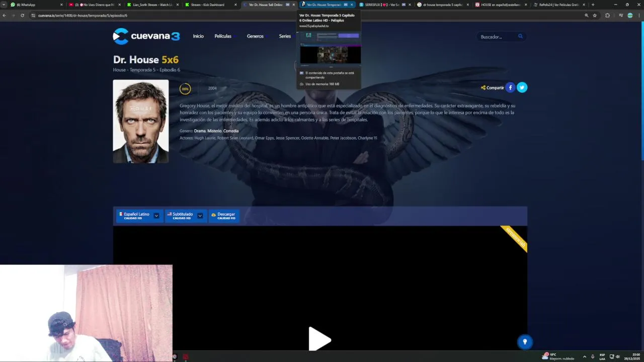Click the page vertical scrollbar
644x362 pixels.
click(x=642, y=90)
